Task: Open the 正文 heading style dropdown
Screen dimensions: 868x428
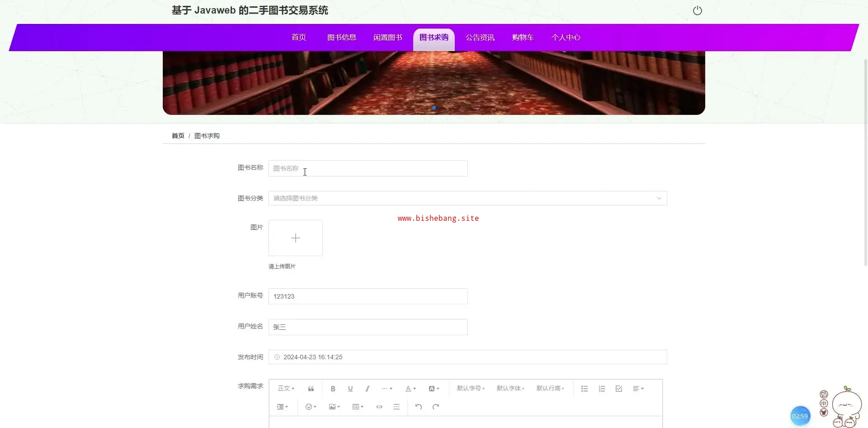Action: 286,389
